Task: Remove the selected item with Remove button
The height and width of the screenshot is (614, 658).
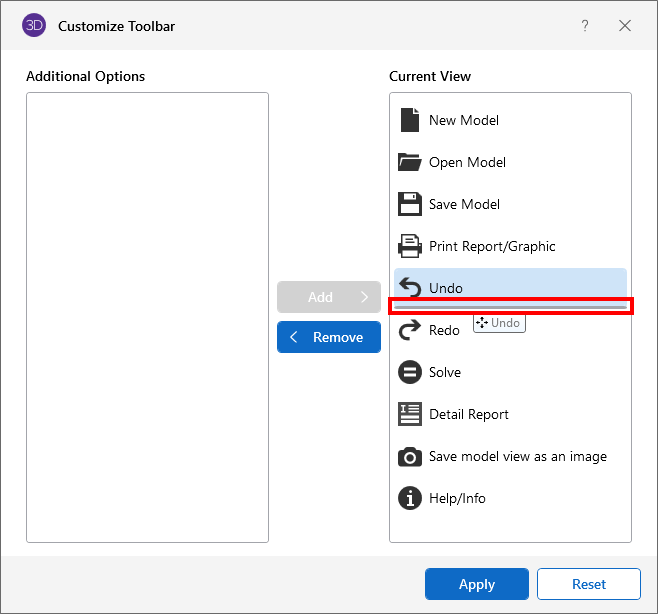Action: point(329,337)
